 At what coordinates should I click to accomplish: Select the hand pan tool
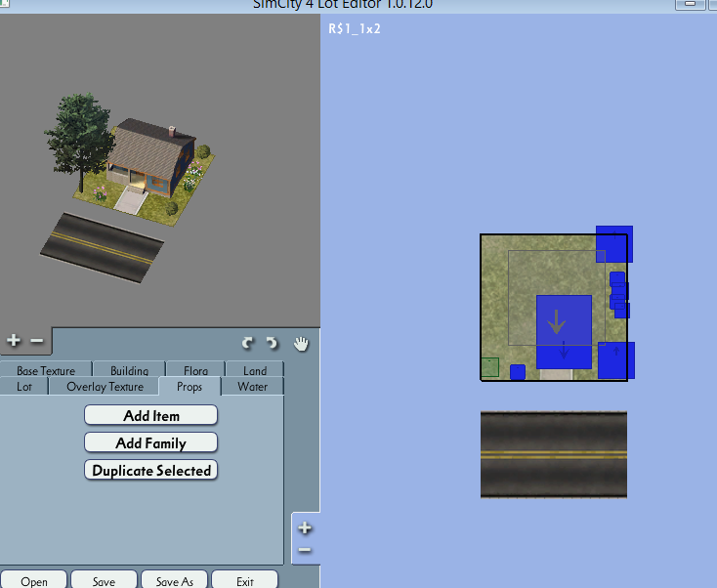(x=301, y=344)
